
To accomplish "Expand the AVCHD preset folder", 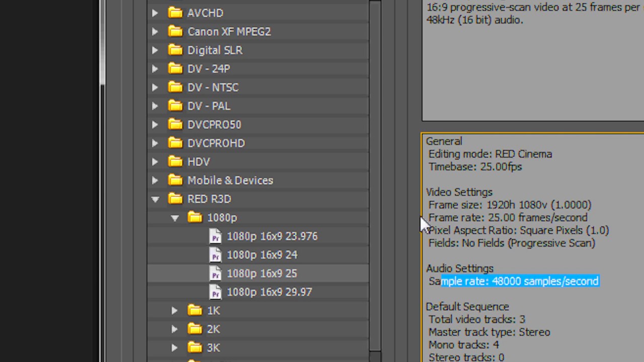I will (155, 13).
